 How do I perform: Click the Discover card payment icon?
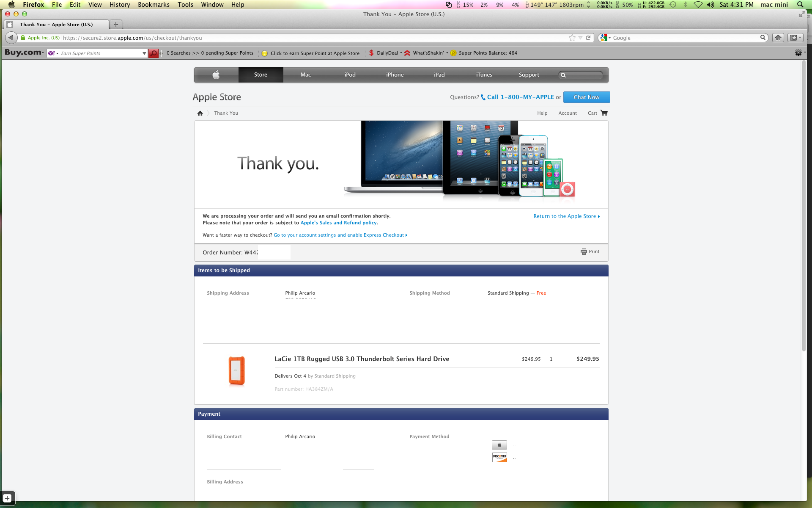tap(499, 458)
